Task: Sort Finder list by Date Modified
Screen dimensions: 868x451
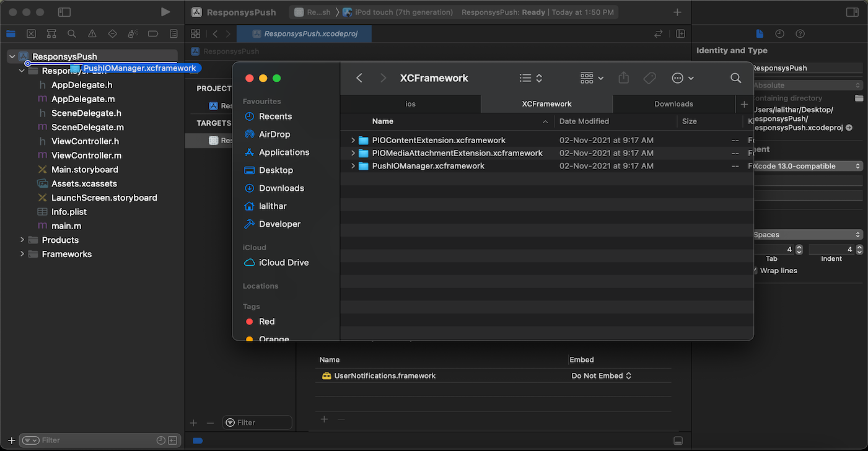Action: (584, 121)
